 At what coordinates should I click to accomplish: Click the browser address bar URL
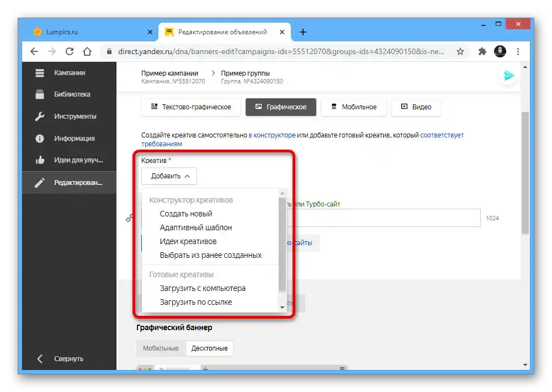(x=281, y=52)
